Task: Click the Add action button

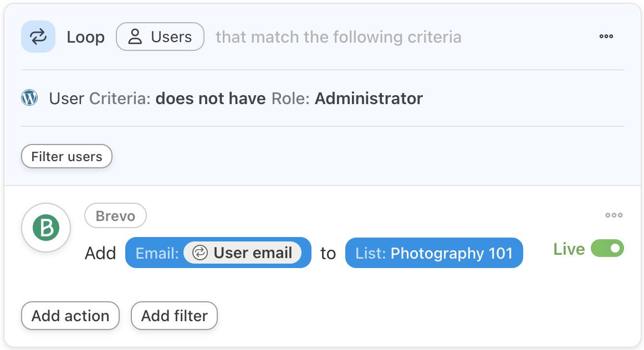Action: tap(70, 316)
